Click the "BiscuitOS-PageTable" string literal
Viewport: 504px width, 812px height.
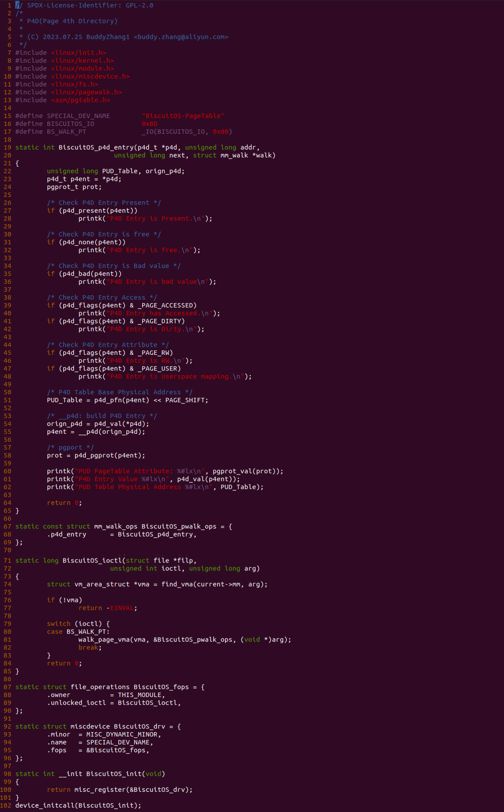coord(183,116)
